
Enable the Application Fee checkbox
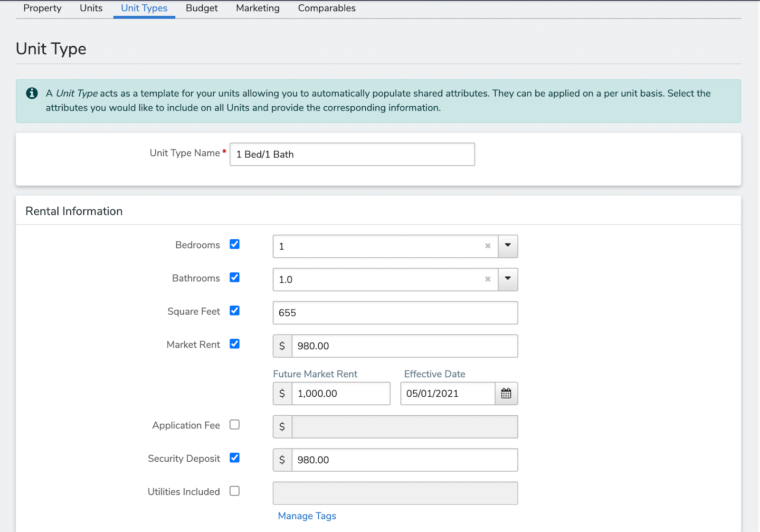tap(234, 425)
